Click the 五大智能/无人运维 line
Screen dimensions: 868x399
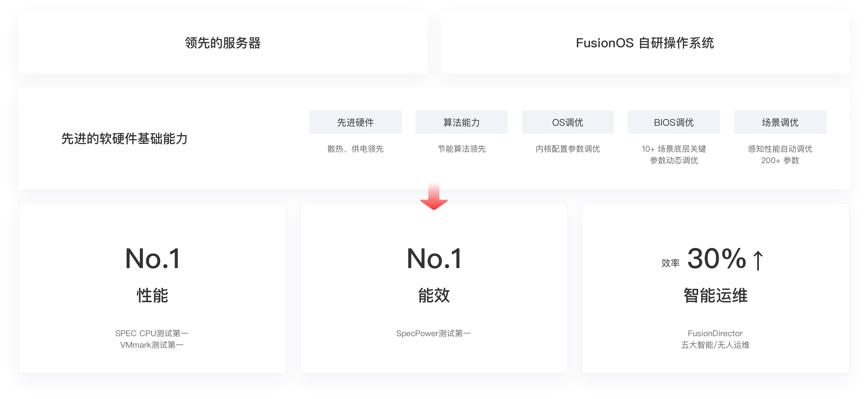(x=715, y=345)
